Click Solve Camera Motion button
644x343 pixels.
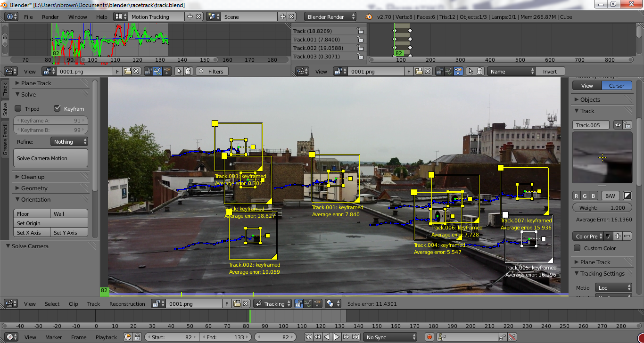[x=51, y=158]
